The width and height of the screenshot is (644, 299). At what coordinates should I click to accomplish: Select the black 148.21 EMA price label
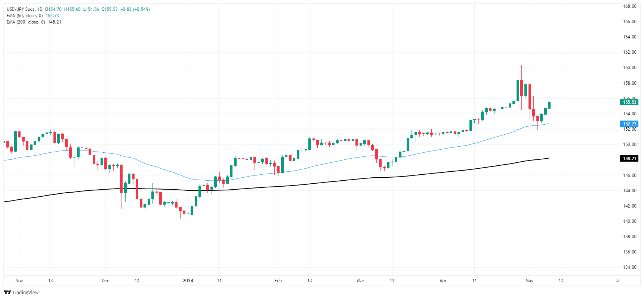(x=629, y=158)
